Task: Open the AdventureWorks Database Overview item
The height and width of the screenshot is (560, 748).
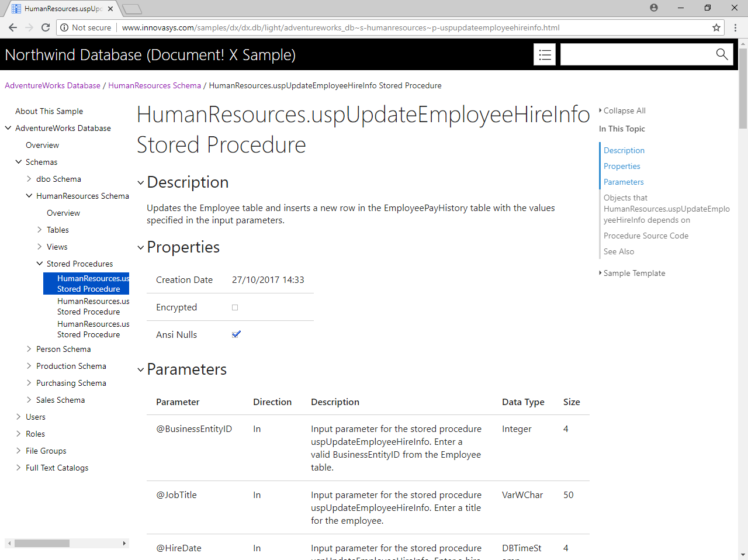Action: pyautogui.click(x=42, y=145)
